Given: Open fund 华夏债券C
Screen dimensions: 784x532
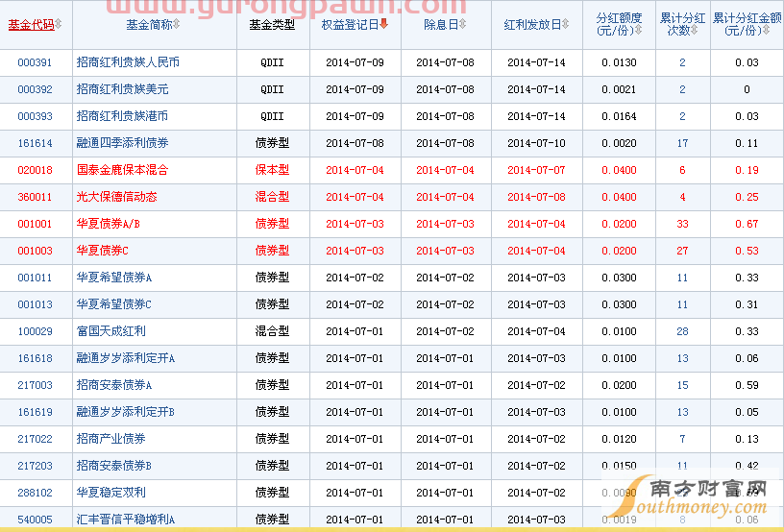Looking at the screenshot, I should click(x=103, y=251).
